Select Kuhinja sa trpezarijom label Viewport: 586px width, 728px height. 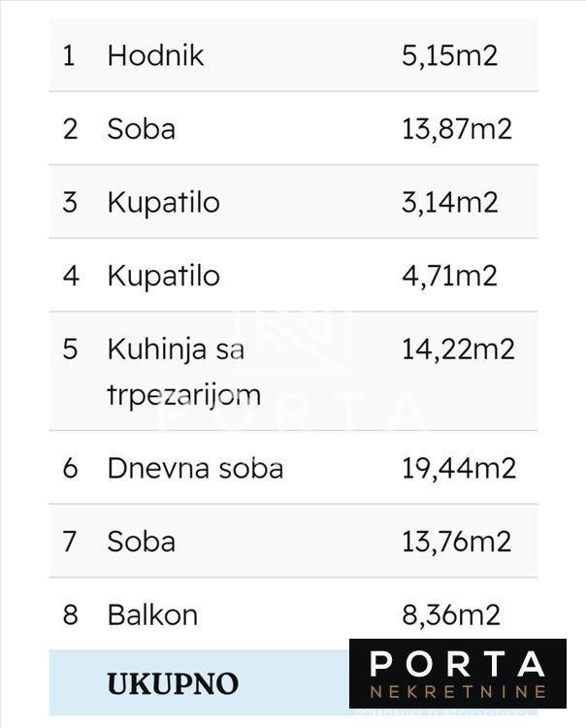183,372
